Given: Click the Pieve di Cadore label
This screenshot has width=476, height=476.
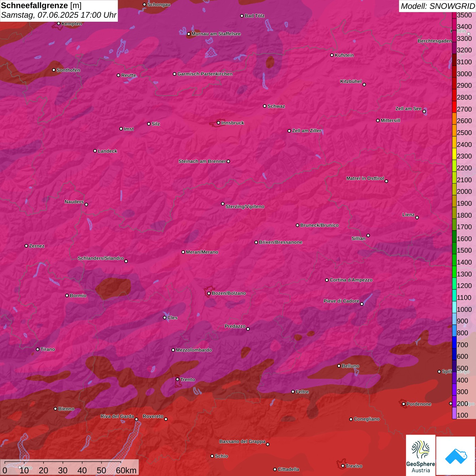Looking at the screenshot, I should point(341,301).
